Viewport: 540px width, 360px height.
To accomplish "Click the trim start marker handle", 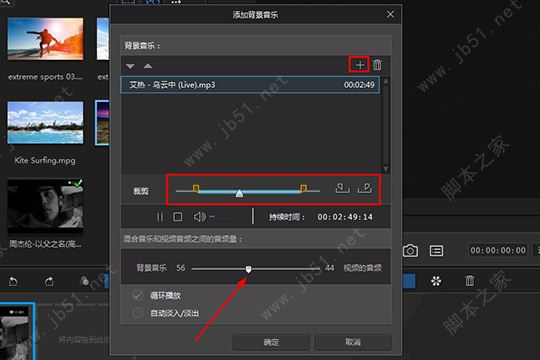I will pos(196,188).
